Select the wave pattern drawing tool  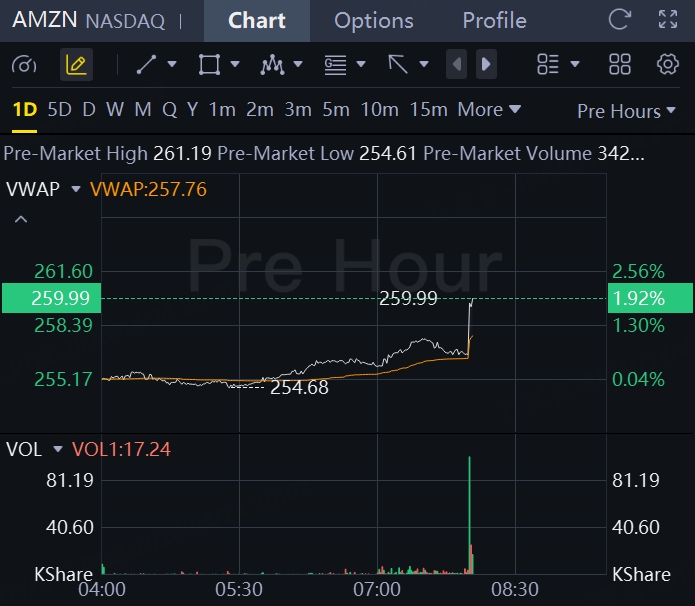272,65
